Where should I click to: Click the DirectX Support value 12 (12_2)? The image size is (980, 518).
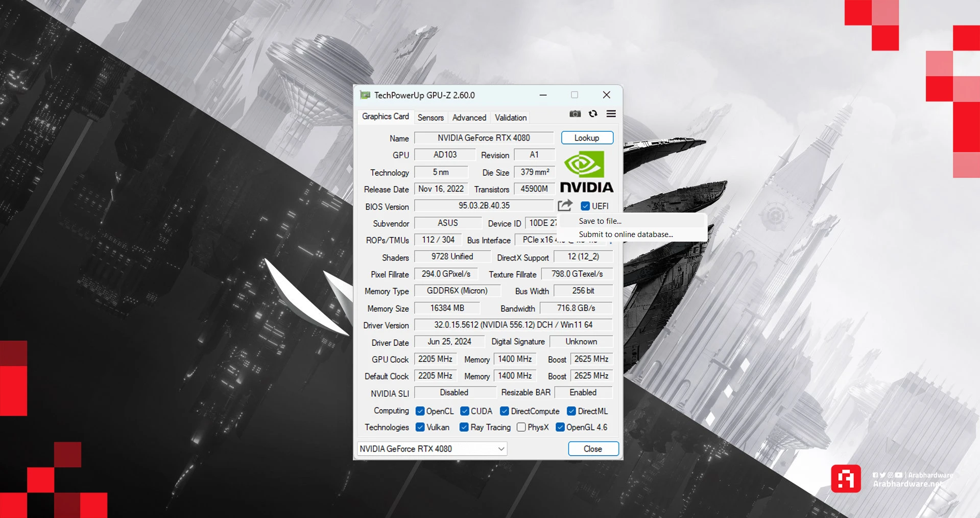(583, 256)
